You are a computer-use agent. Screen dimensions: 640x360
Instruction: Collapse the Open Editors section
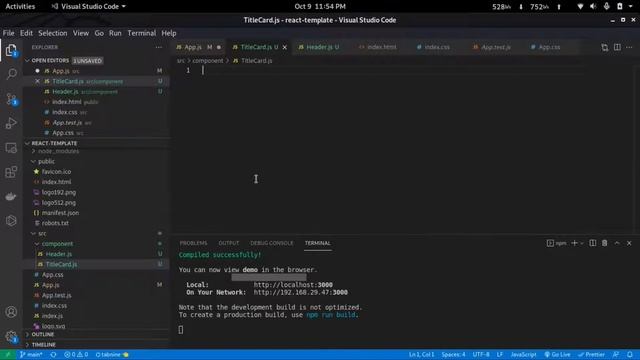(27, 60)
